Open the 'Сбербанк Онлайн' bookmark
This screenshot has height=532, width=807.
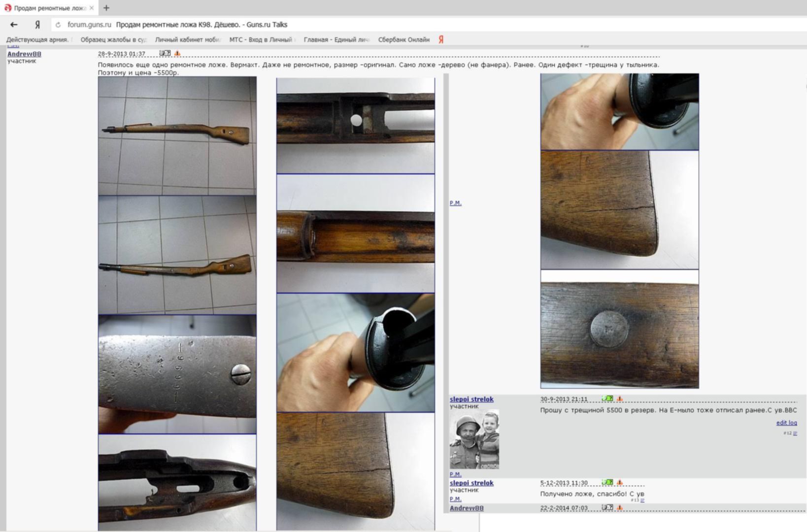point(403,39)
